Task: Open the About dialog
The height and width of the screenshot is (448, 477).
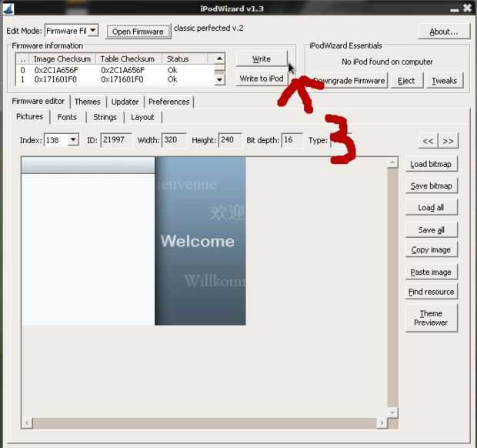Action: [x=444, y=32]
